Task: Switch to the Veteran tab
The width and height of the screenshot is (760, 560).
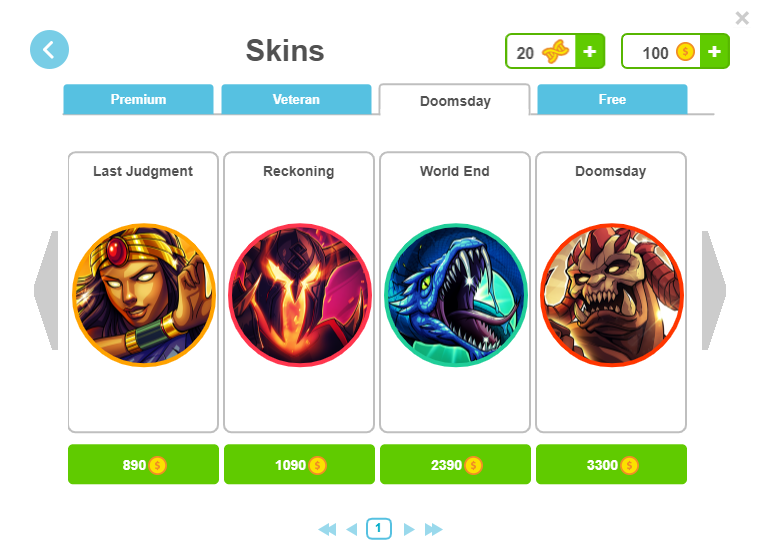Action: point(296,99)
